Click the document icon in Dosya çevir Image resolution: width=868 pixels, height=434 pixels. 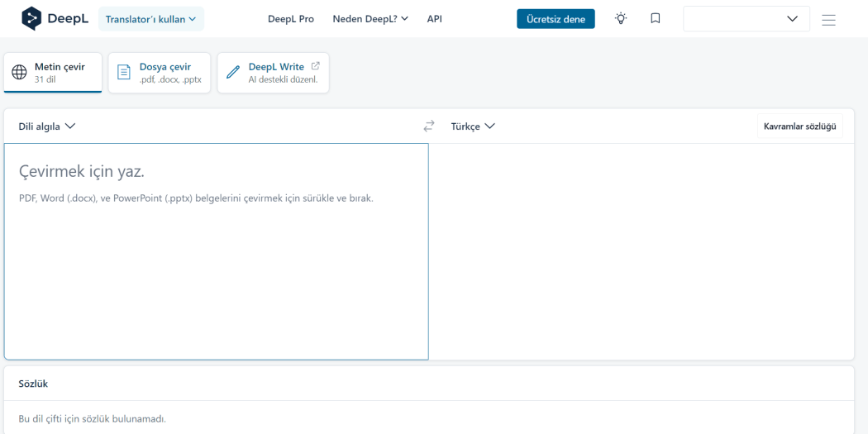[x=124, y=73]
